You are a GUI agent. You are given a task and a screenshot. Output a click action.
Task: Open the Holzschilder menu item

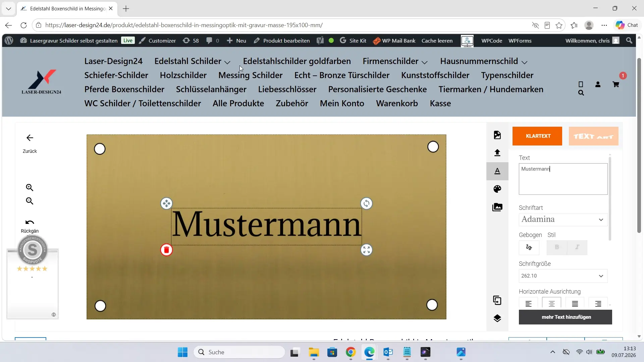[x=183, y=75]
